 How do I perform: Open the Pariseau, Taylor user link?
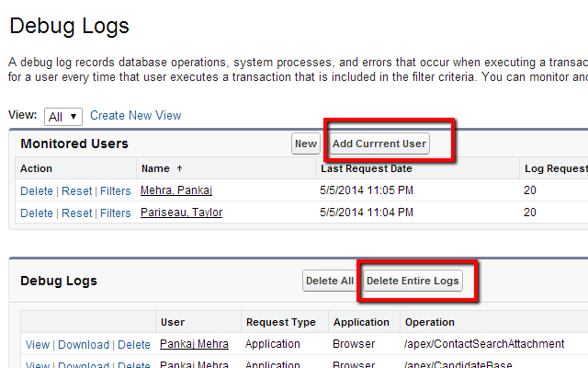click(181, 213)
